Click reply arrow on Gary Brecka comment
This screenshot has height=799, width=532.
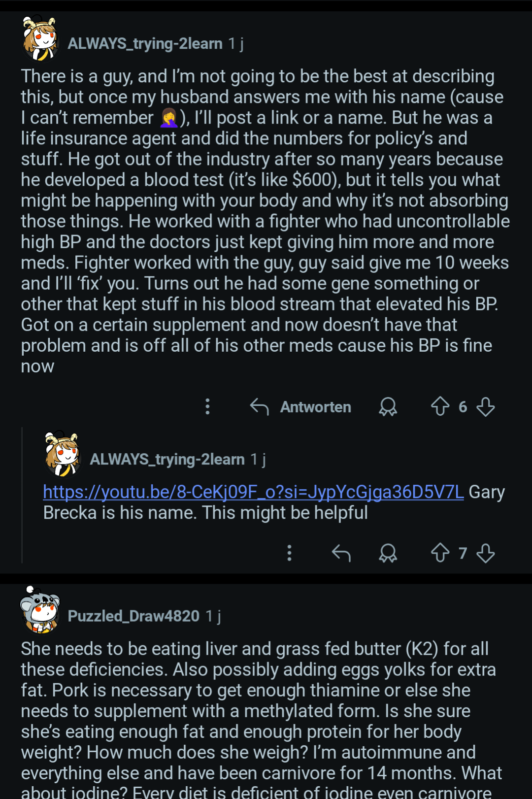[x=341, y=553]
